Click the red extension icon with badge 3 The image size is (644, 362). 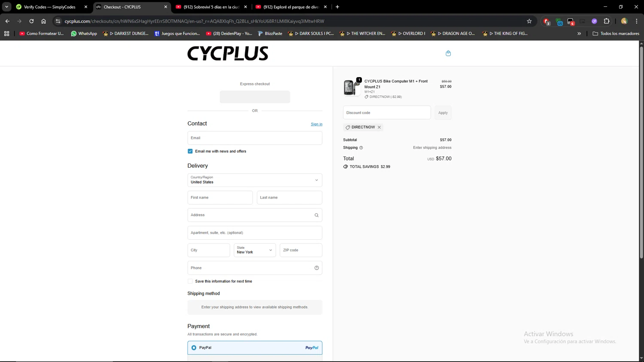pos(547,21)
